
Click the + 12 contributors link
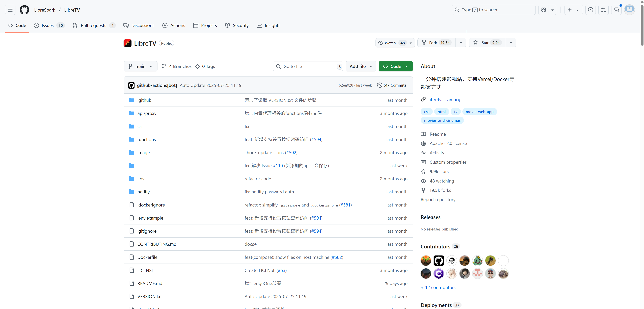click(x=438, y=287)
